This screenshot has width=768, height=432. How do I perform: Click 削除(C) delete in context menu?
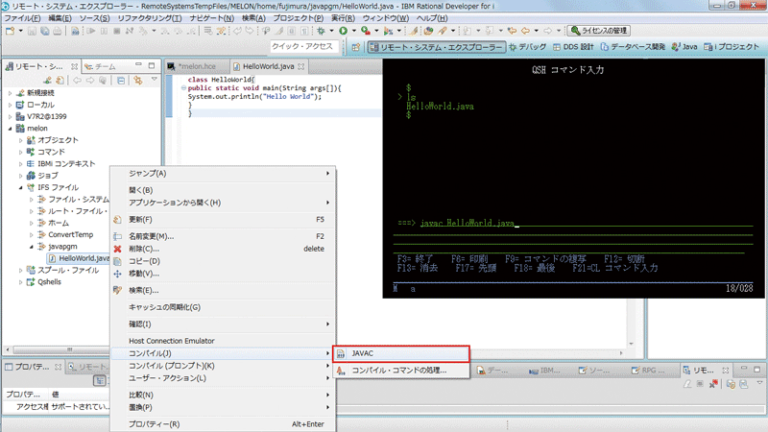coord(143,248)
